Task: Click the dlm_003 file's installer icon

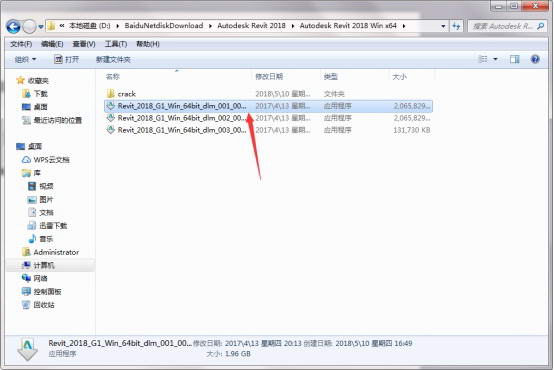Action: coord(111,130)
